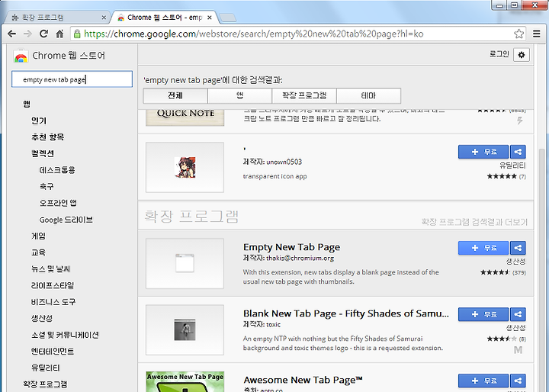
Task: Open 확장 프로그램 검색결과 더보기 link
Action: point(474,222)
